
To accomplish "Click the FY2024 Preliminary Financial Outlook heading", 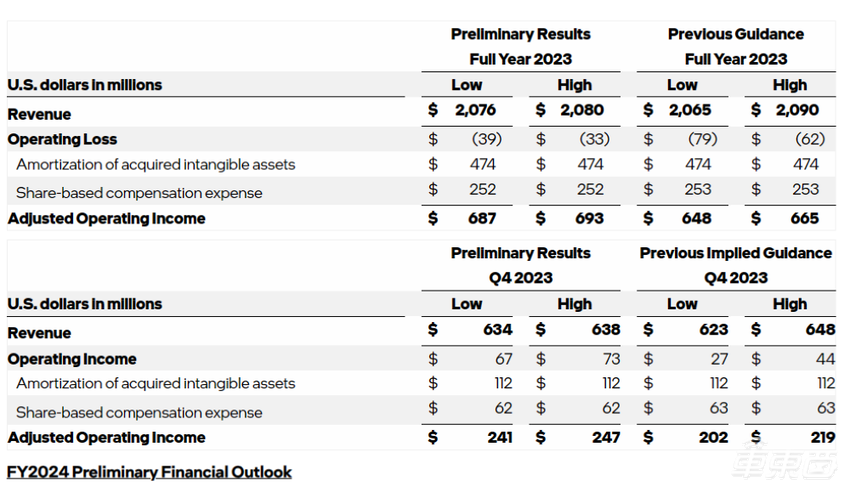I will click(x=149, y=471).
